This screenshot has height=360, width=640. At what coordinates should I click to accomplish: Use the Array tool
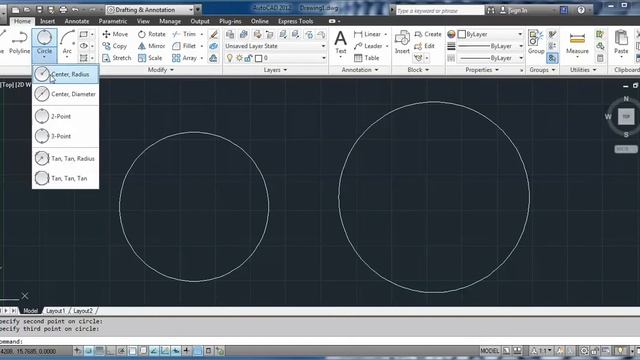(185, 58)
